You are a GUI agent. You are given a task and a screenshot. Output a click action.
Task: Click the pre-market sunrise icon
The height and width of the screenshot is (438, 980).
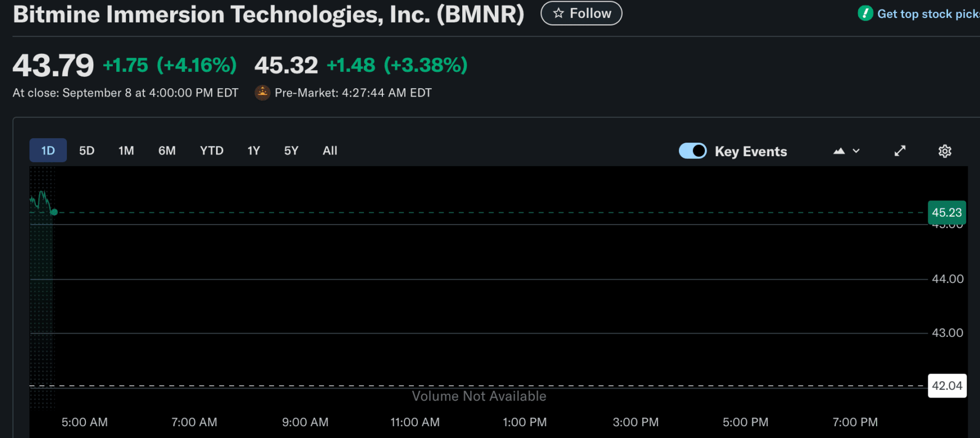[x=262, y=93]
